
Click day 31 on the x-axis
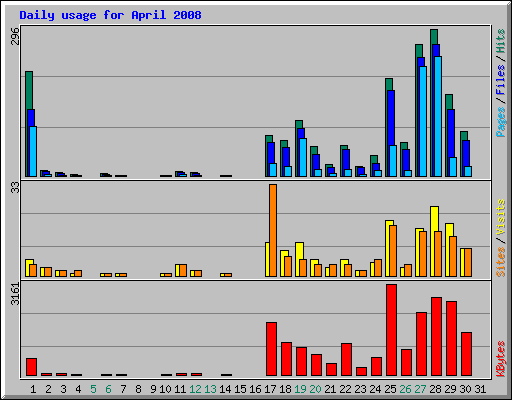[x=480, y=389]
